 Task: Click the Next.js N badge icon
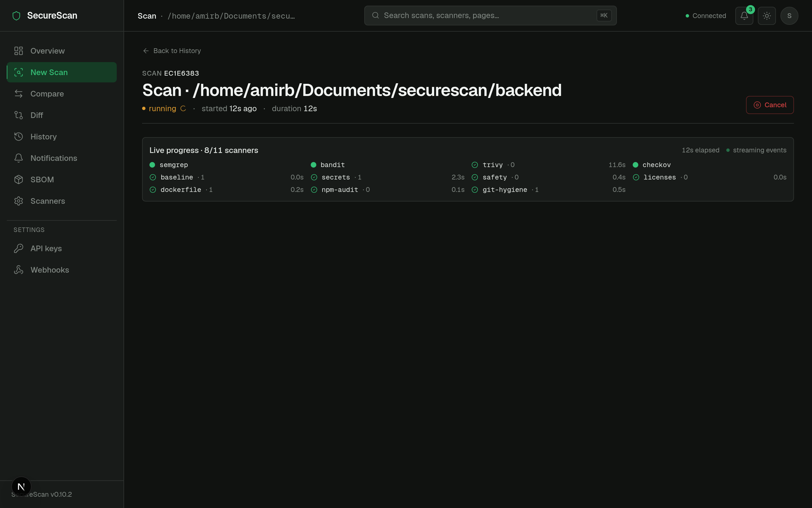pos(21,487)
